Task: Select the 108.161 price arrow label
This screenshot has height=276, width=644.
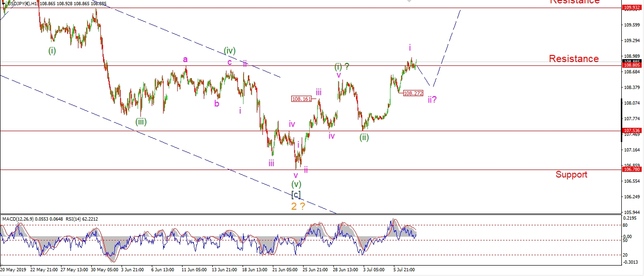Action: [302, 99]
